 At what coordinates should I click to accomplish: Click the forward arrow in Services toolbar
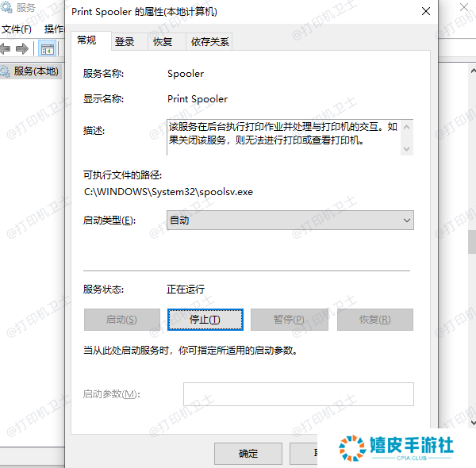[x=23, y=49]
